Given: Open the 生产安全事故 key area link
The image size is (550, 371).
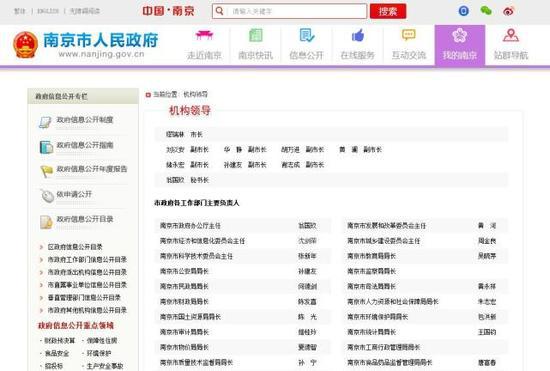Looking at the screenshot, I should click(105, 366).
